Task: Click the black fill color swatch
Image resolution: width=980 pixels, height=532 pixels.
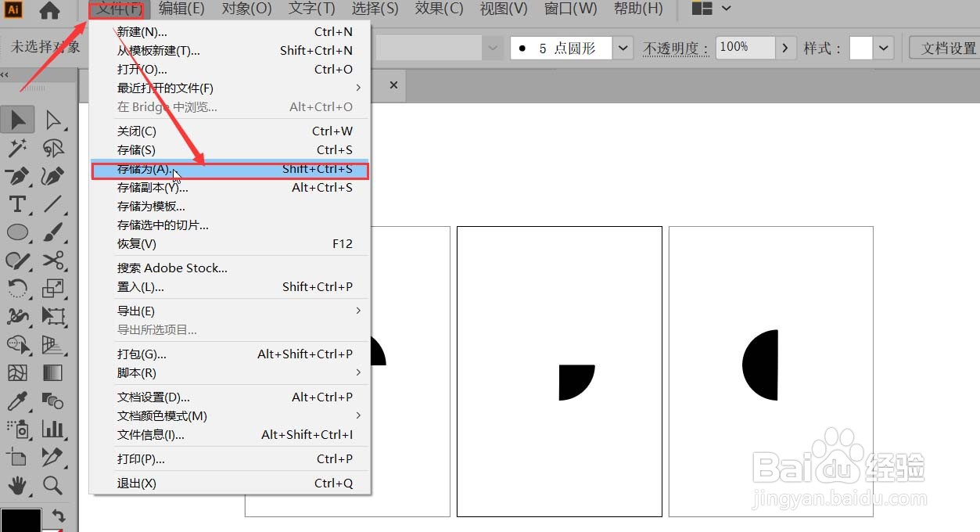Action: [20, 521]
